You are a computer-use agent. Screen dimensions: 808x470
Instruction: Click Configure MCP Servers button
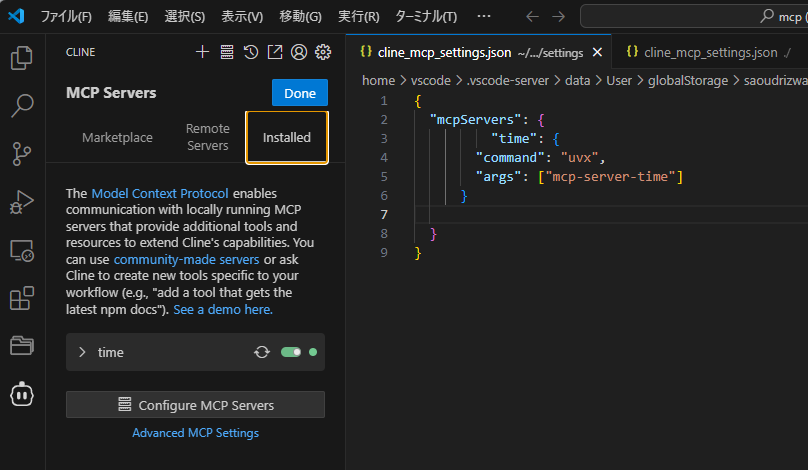[x=195, y=405]
